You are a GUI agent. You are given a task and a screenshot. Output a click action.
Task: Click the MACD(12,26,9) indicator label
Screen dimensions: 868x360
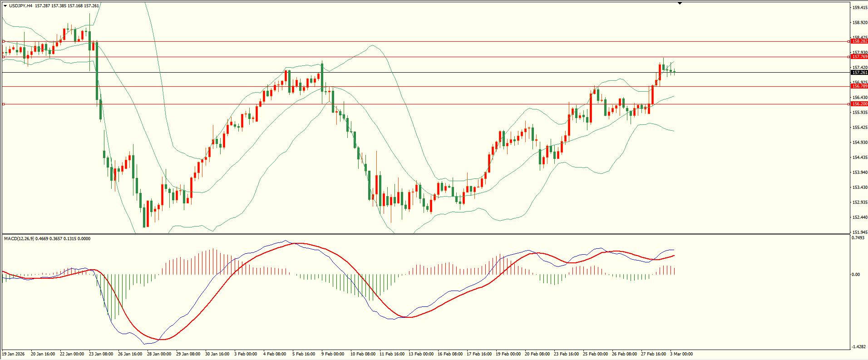pyautogui.click(x=19, y=239)
